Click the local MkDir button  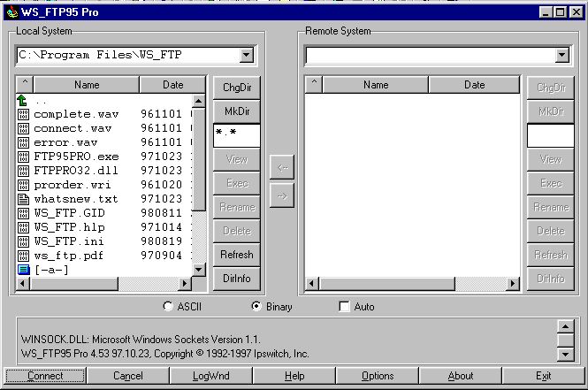tap(237, 111)
